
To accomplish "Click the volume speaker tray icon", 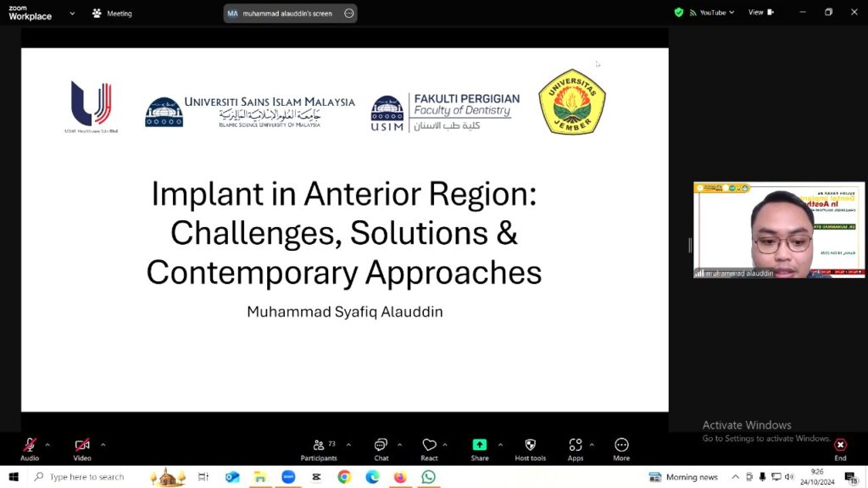I will click(789, 477).
